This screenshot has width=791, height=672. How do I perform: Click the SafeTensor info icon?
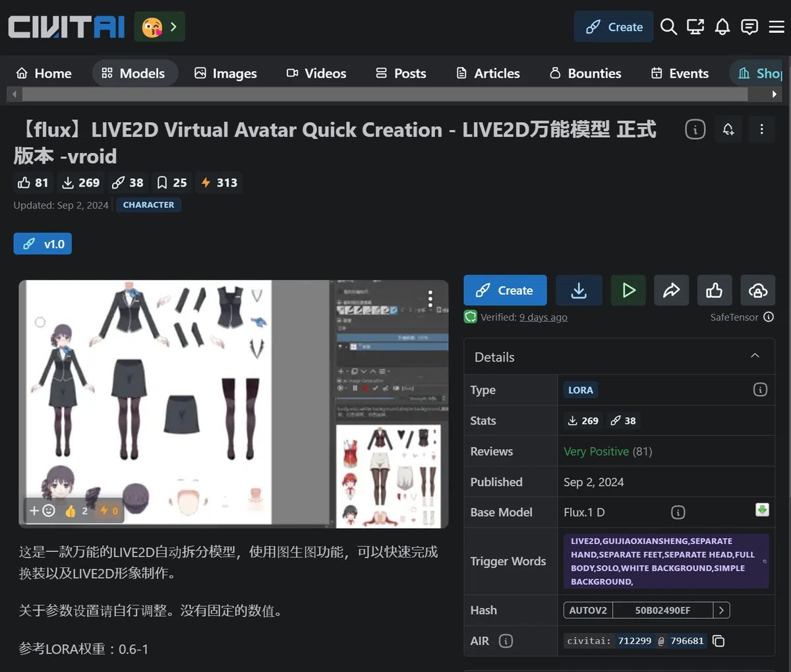(769, 317)
